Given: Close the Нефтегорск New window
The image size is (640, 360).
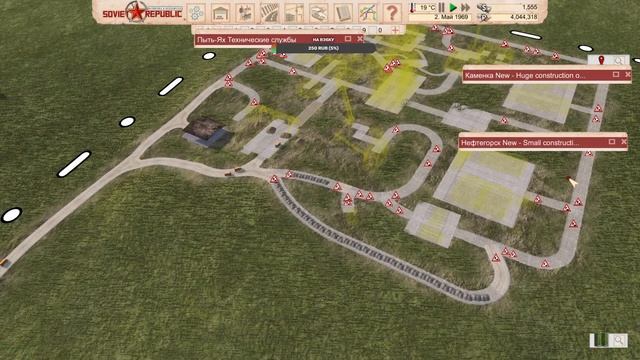Looking at the screenshot, I should (624, 142).
